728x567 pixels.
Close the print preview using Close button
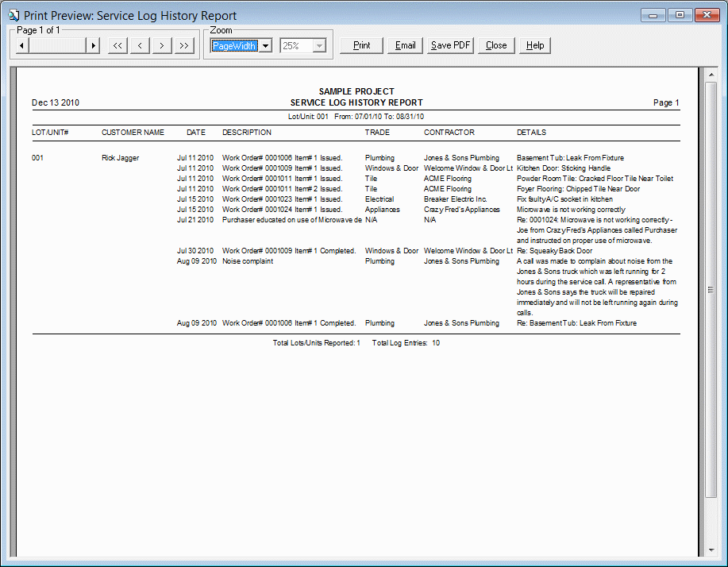click(496, 45)
